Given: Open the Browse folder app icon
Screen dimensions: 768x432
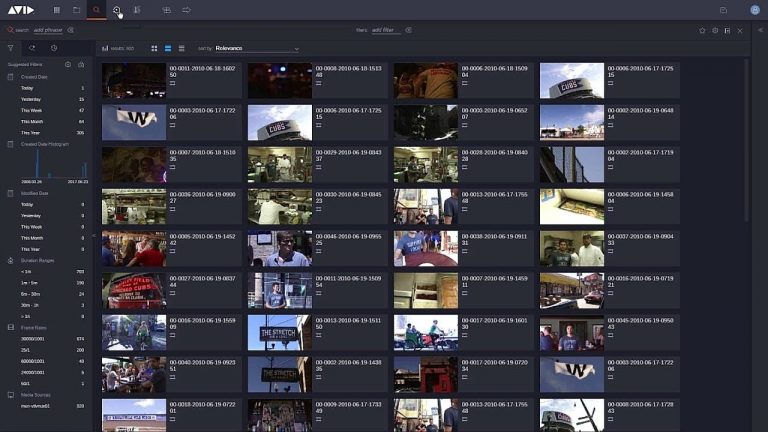Looking at the screenshot, I should click(x=76, y=10).
